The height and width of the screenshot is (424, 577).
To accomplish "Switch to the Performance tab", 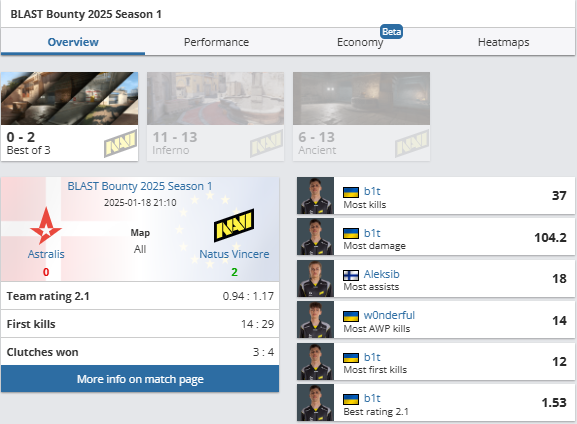I will 216,42.
